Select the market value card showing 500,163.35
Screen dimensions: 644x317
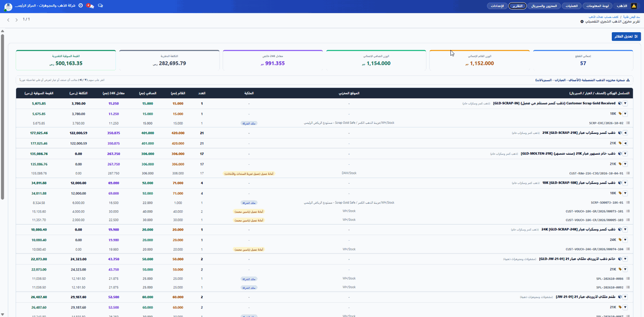pos(66,60)
